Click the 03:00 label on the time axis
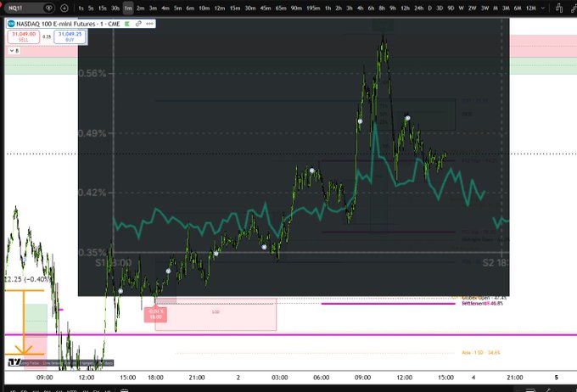The height and width of the screenshot is (392, 577). 280,378
